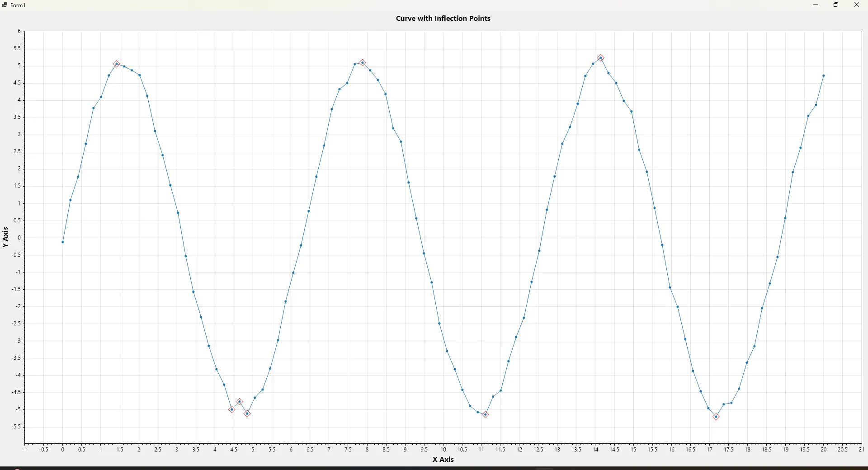Maximize the Form1 window
Image resolution: width=868 pixels, height=470 pixels.
coord(837,5)
